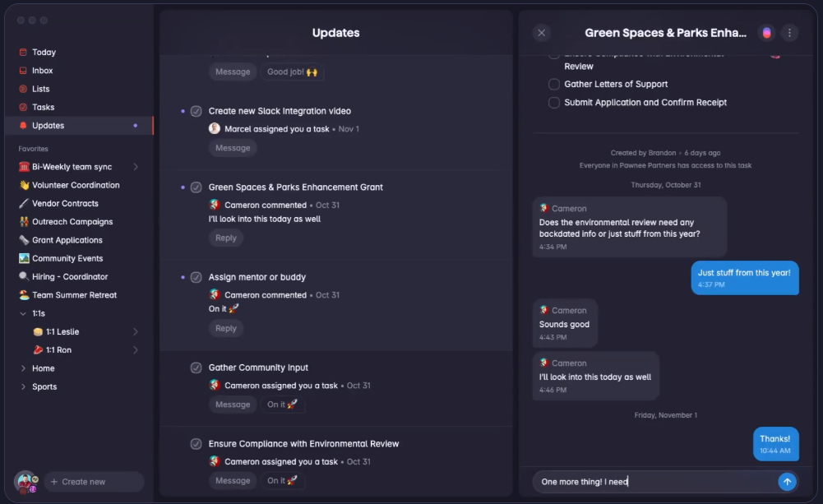Click the user avatar at bottom left
Screen dimensions: 823x504
click(25, 481)
